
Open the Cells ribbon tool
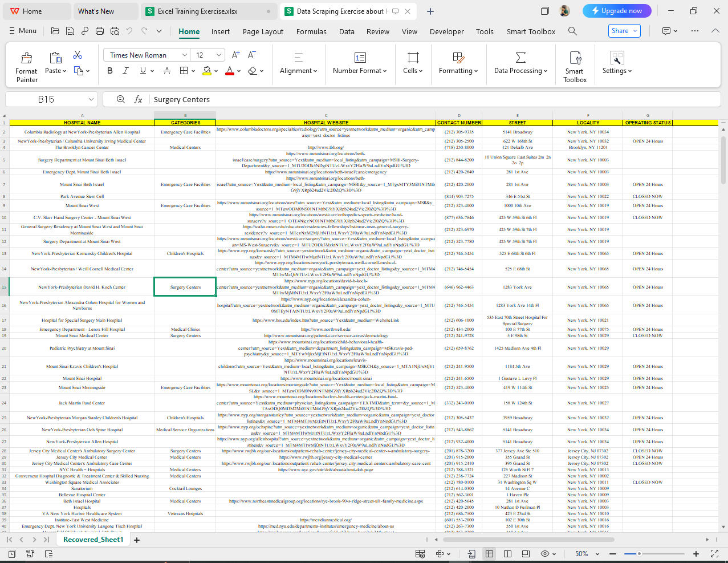click(x=413, y=63)
